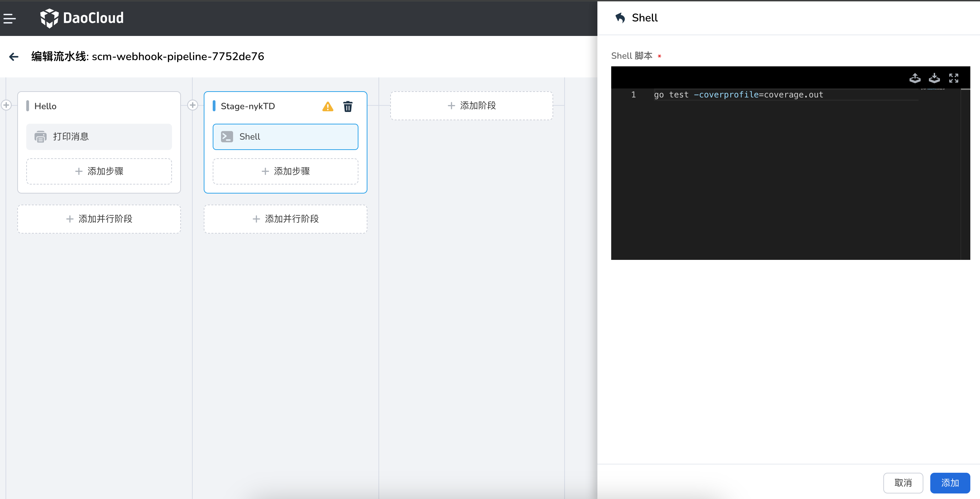Delete the Stage-nykTD stage with trash icon

(x=348, y=106)
